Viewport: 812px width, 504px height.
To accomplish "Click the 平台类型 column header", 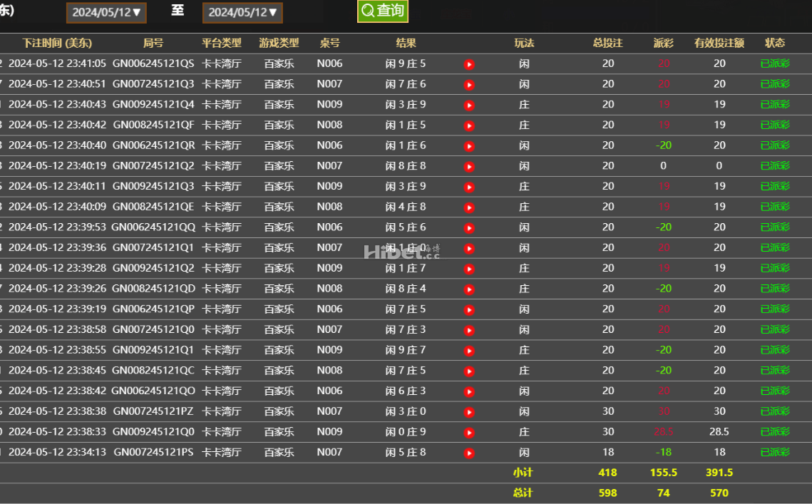I will (222, 43).
